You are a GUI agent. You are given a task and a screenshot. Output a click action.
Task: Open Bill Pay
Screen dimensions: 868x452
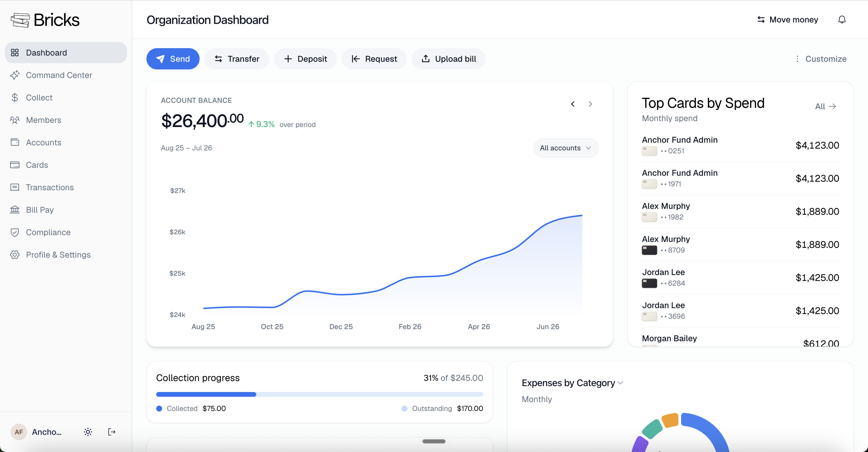[66, 210]
